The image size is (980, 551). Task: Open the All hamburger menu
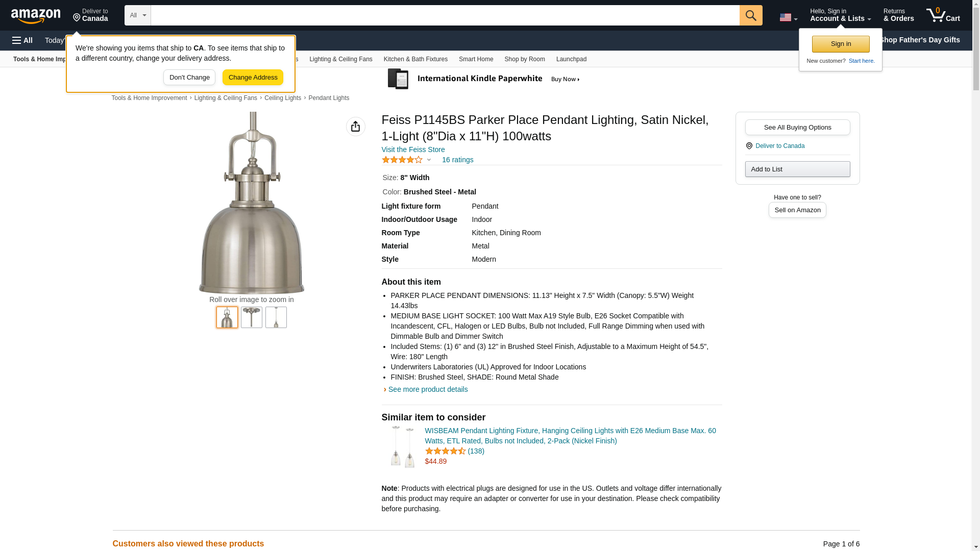tap(22, 40)
